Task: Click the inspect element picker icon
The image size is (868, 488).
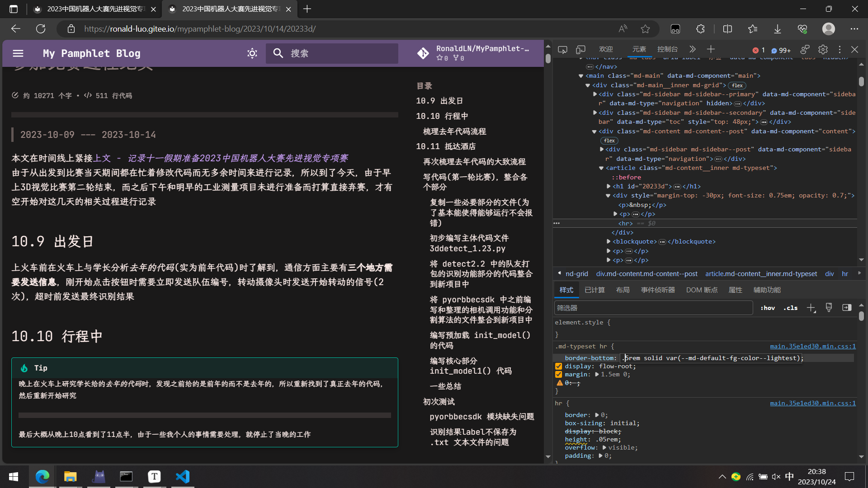Action: [562, 50]
